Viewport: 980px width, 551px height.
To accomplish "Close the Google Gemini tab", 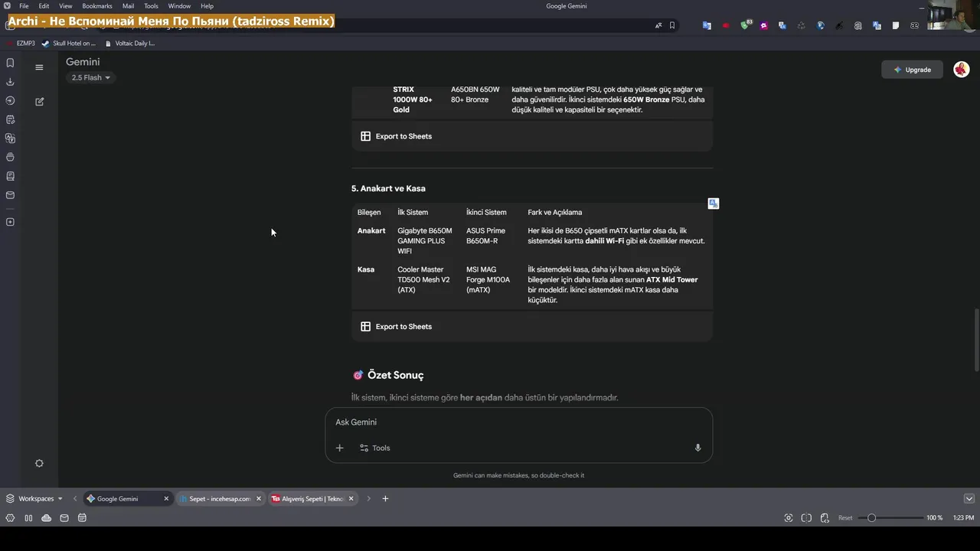I will (x=166, y=499).
